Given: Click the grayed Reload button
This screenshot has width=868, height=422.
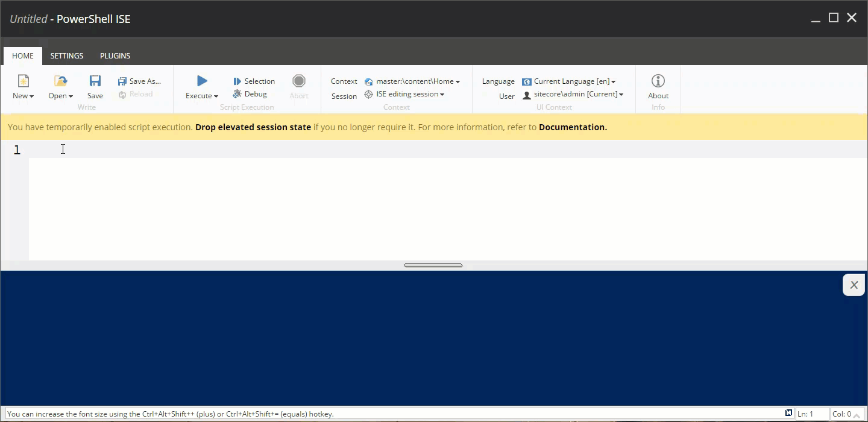Looking at the screenshot, I should point(136,94).
